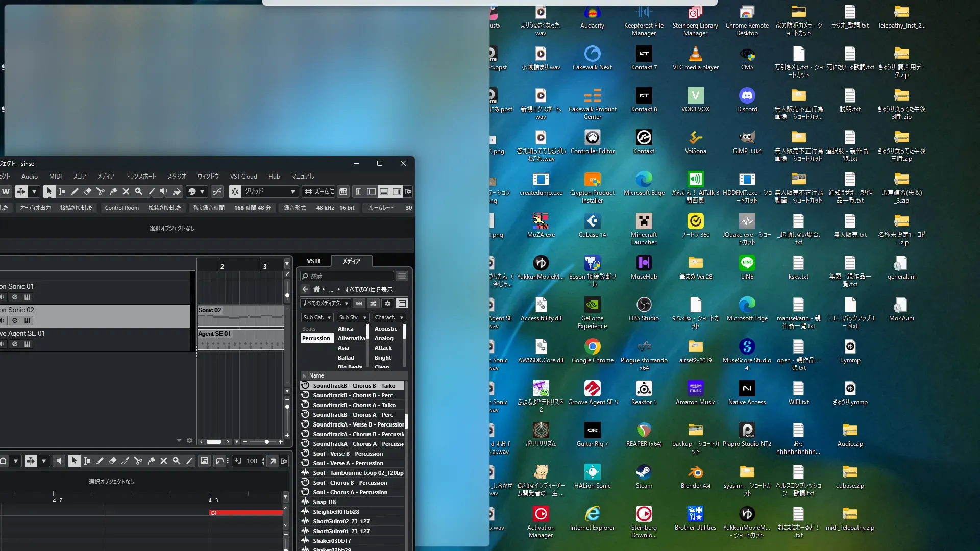Viewport: 980px width, 551px height.
Task: Select the Scissors split tool
Action: tap(101, 192)
